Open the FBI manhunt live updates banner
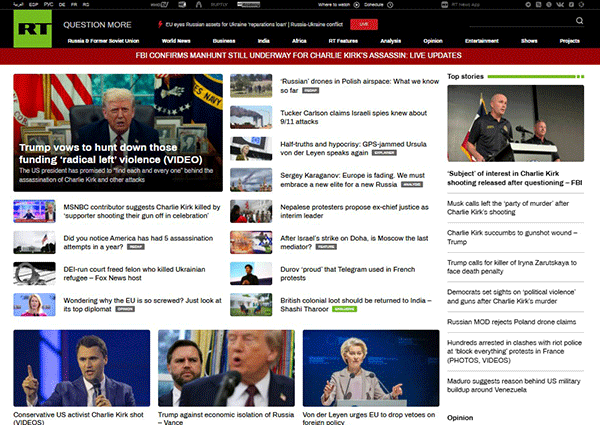The width and height of the screenshot is (600, 425). click(x=298, y=55)
